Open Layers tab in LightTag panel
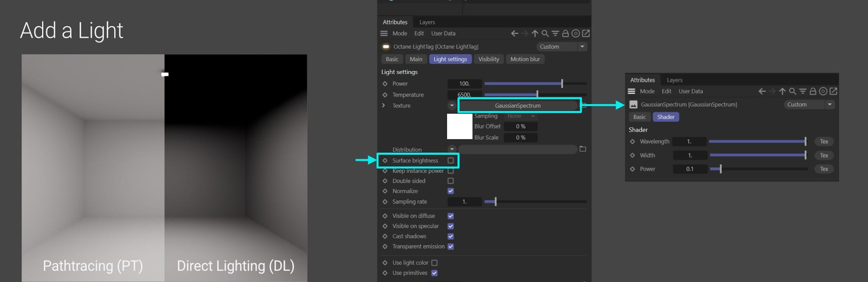 tap(427, 22)
